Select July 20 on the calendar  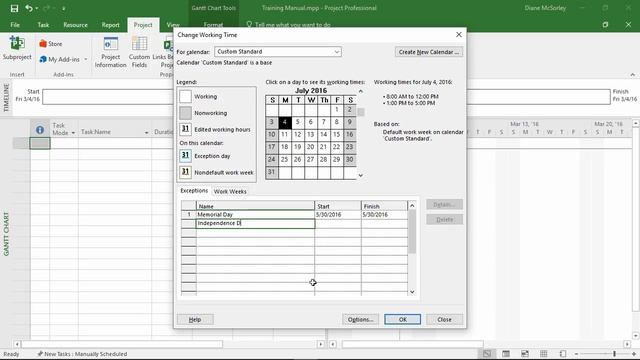coord(311,147)
